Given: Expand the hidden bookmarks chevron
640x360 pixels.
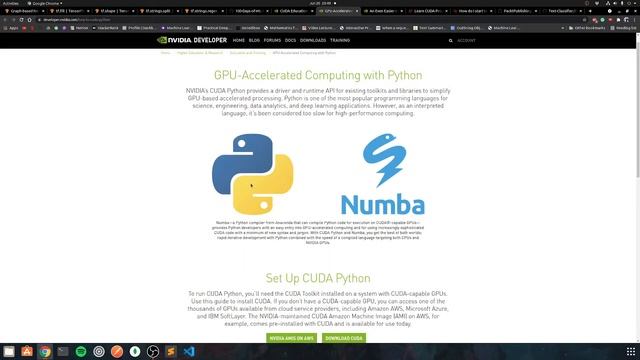Looking at the screenshot, I should coord(563,28).
